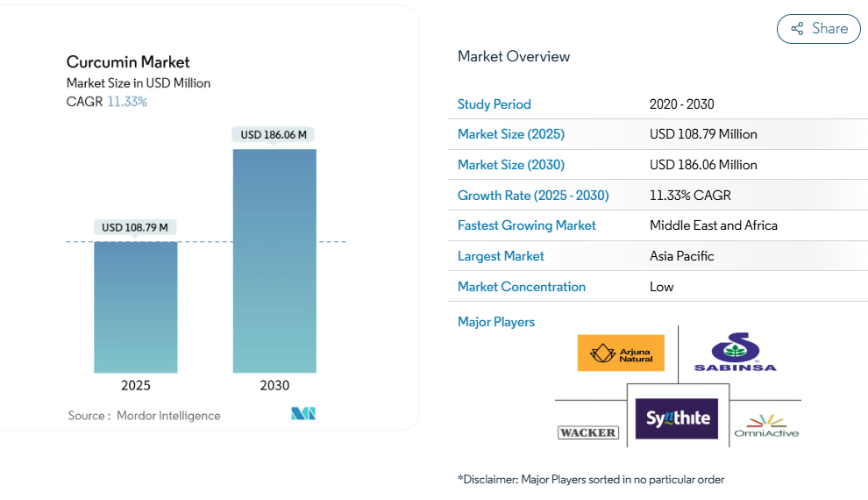868x500 pixels.
Task: Click the Mordor Intelligence logo in chart
Action: (x=303, y=414)
